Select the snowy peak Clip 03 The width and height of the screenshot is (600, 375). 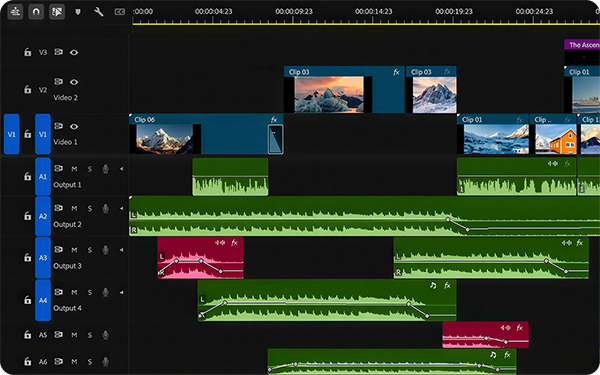click(x=431, y=90)
